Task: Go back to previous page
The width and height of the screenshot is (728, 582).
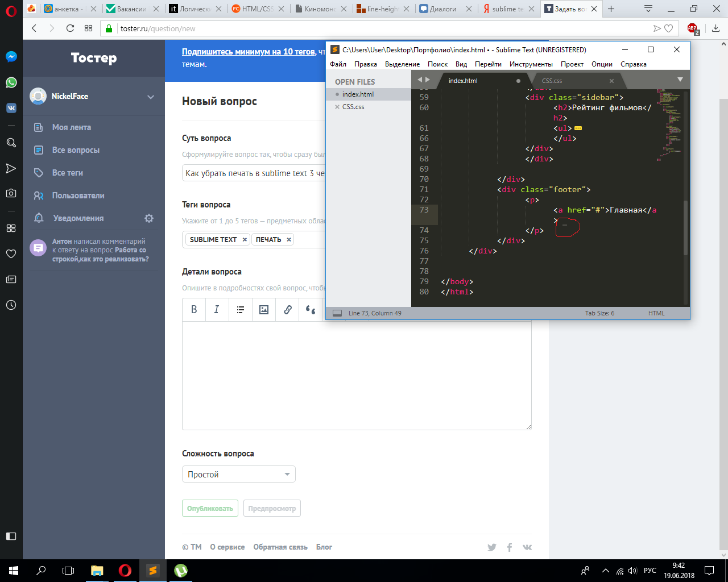Action: click(34, 28)
